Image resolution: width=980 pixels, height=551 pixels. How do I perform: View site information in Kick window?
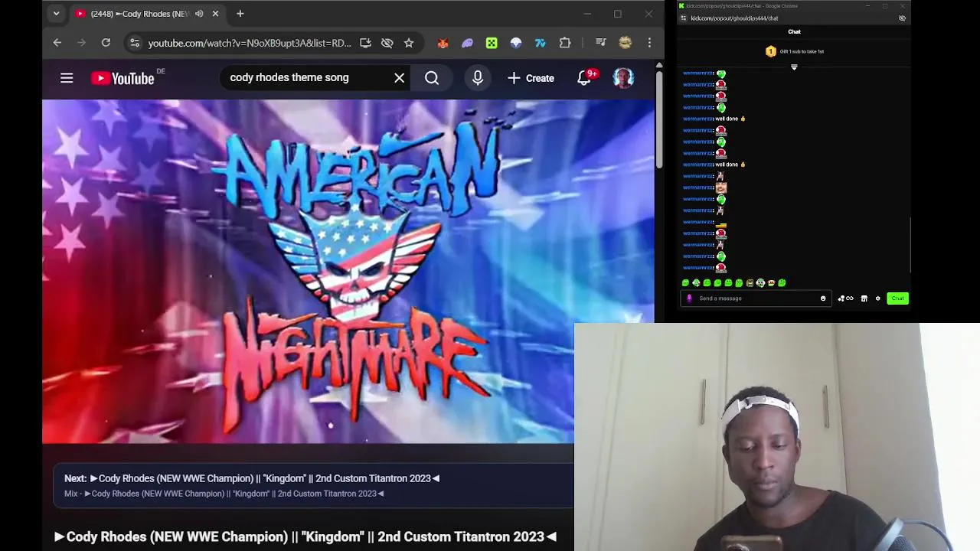(684, 18)
